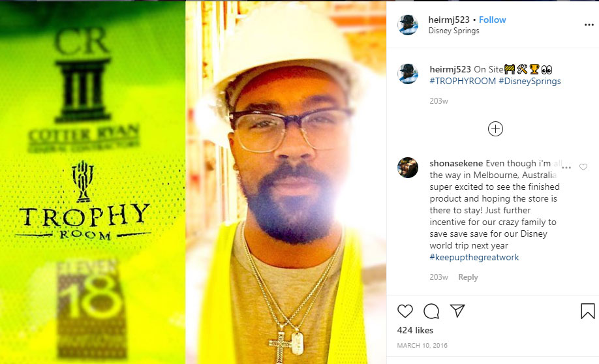The height and width of the screenshot is (364, 599).
Task: Like shonasekene's comment heart
Action: (583, 167)
